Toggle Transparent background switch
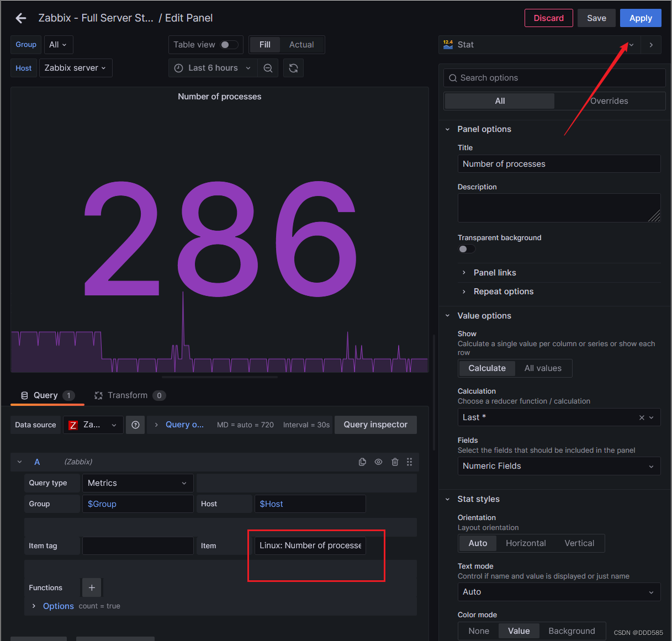 [x=467, y=249]
